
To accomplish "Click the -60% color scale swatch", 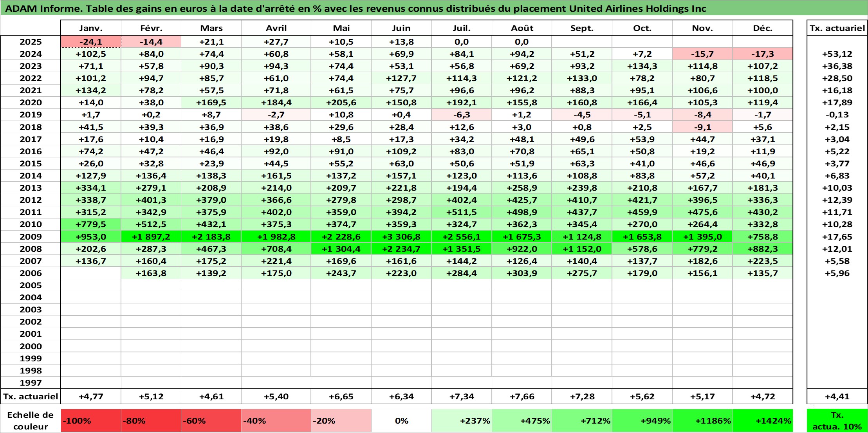I will pos(211,421).
